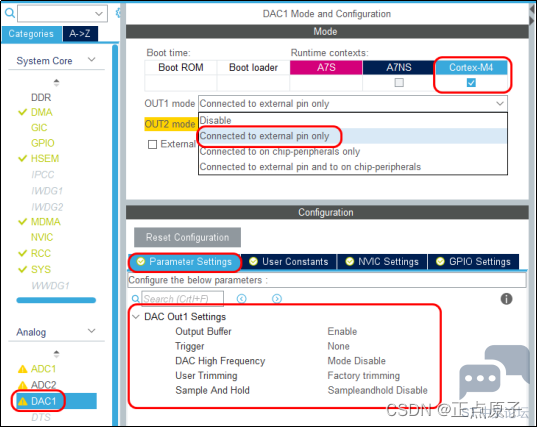Screen dimensions: 538x428
Task: Select HSEM peripheral
Action: pos(45,159)
